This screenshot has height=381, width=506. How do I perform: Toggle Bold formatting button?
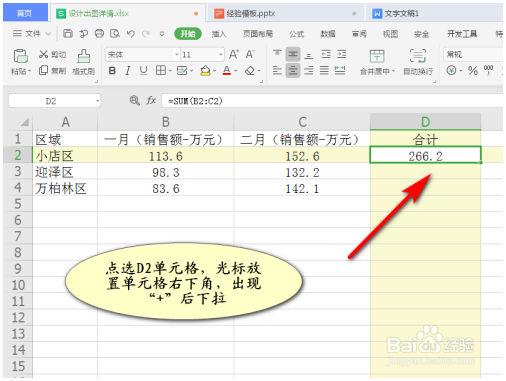pos(112,71)
